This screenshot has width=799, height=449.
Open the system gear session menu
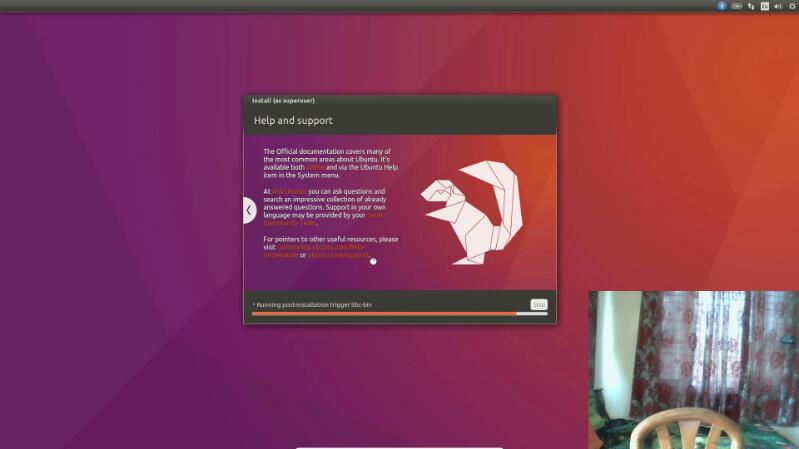pyautogui.click(x=793, y=6)
